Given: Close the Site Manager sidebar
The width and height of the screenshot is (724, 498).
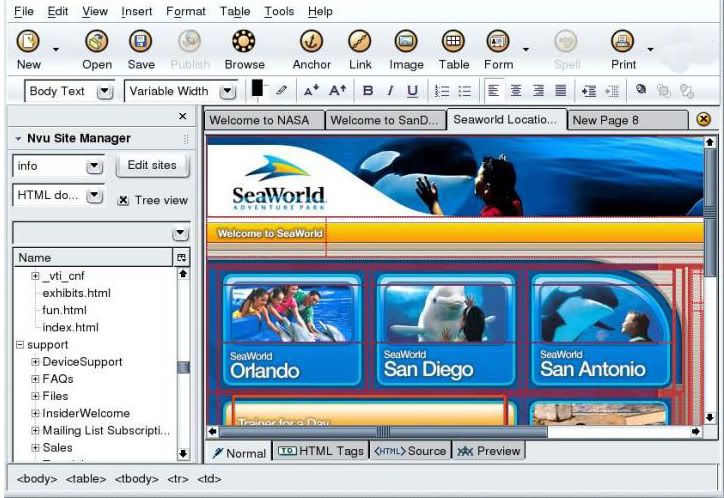Looking at the screenshot, I should (182, 116).
